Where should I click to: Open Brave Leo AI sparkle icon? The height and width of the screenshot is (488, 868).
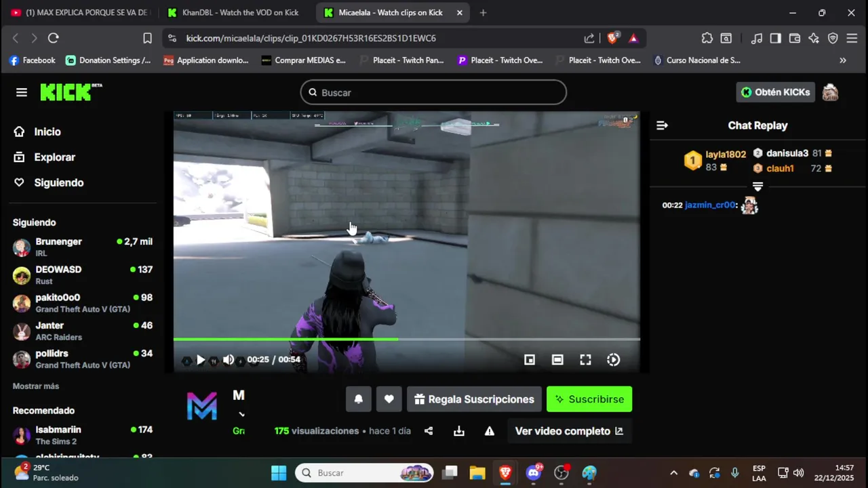814,39
